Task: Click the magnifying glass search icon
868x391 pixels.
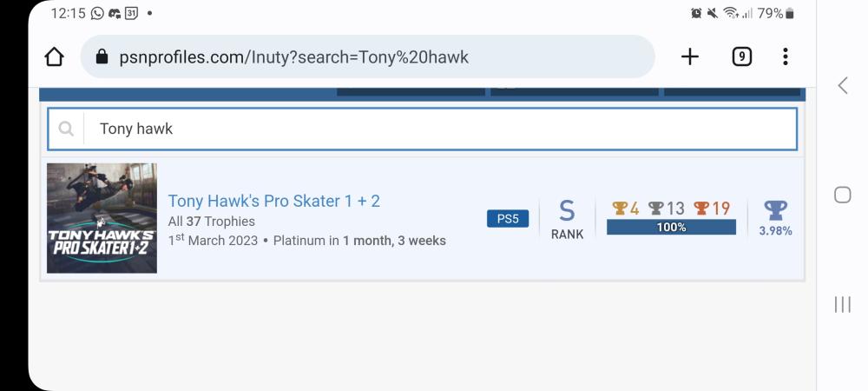Action: click(66, 129)
